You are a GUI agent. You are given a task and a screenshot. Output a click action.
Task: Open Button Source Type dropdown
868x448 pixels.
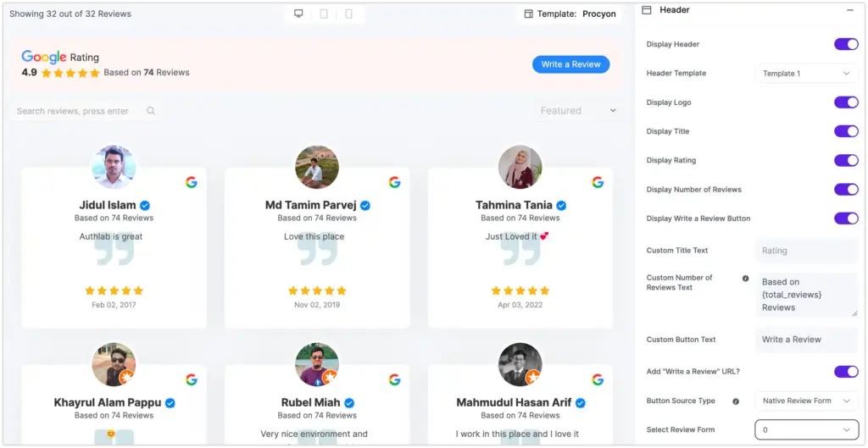pos(807,401)
